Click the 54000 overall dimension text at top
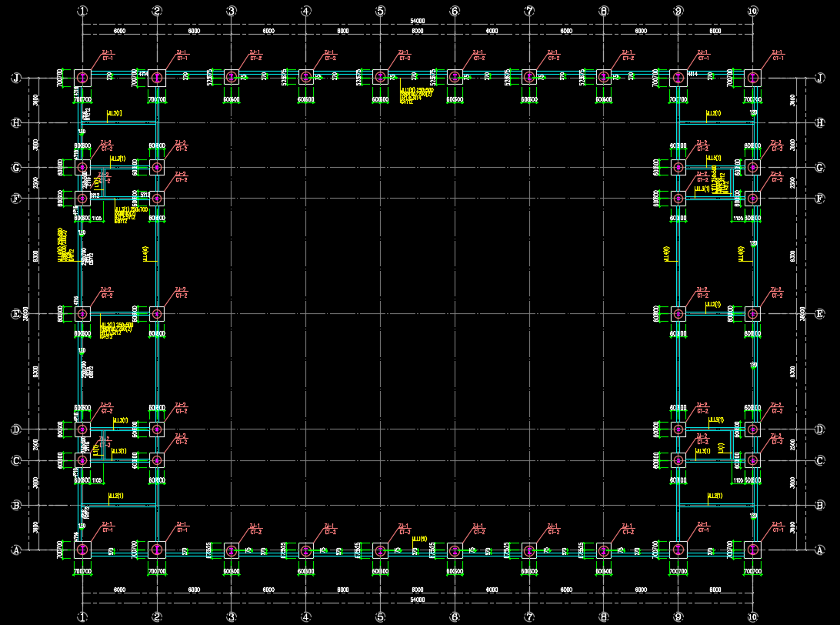 (x=418, y=21)
